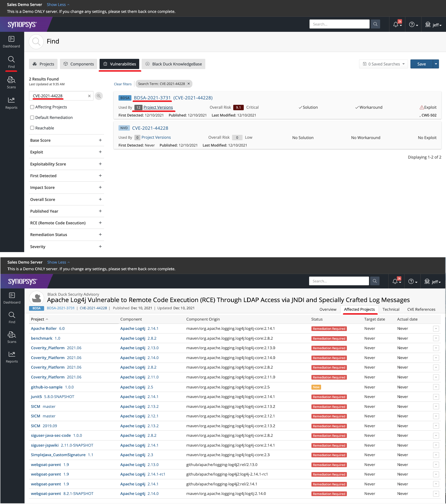
Task: Check the Default Remediation filter
Action: (x=32, y=117)
